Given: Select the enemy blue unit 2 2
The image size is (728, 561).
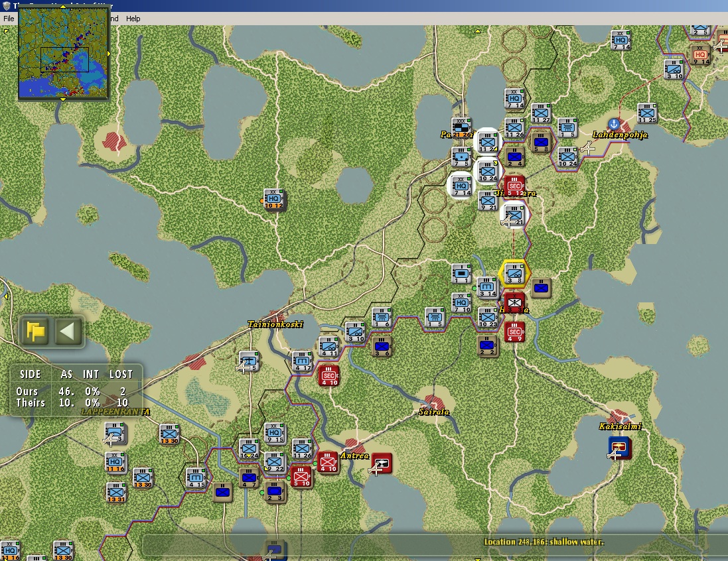Looking at the screenshot, I should point(488,346).
